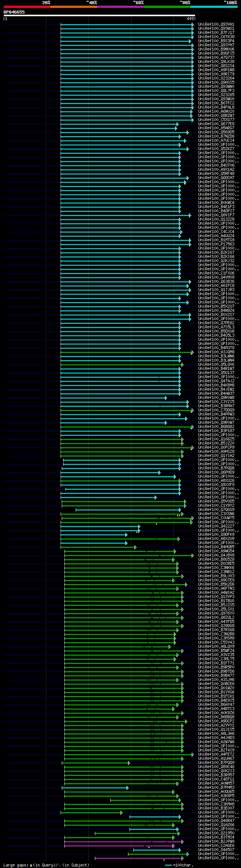The height and width of the screenshot is (868, 241).
Task: Select the UniRef100_B7RS68 label
Action: click(216, 630)
